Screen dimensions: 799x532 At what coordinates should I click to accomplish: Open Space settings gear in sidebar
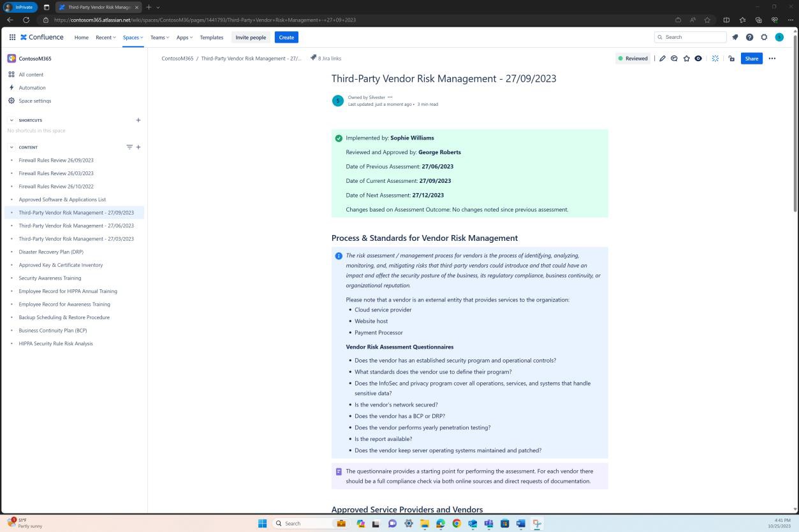point(11,101)
